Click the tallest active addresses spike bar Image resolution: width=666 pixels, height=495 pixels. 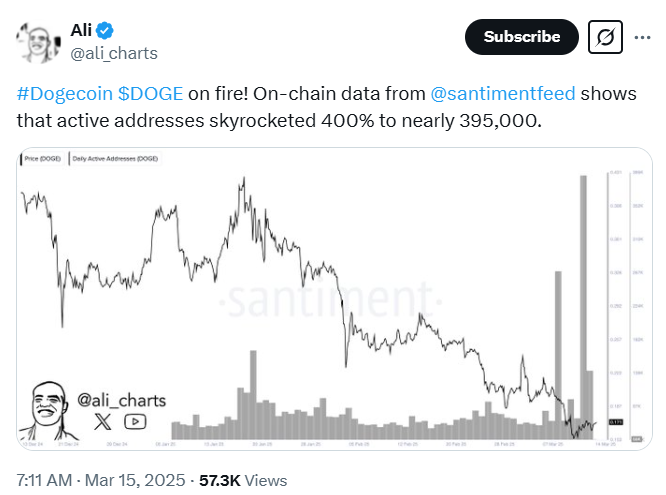pyautogui.click(x=581, y=300)
